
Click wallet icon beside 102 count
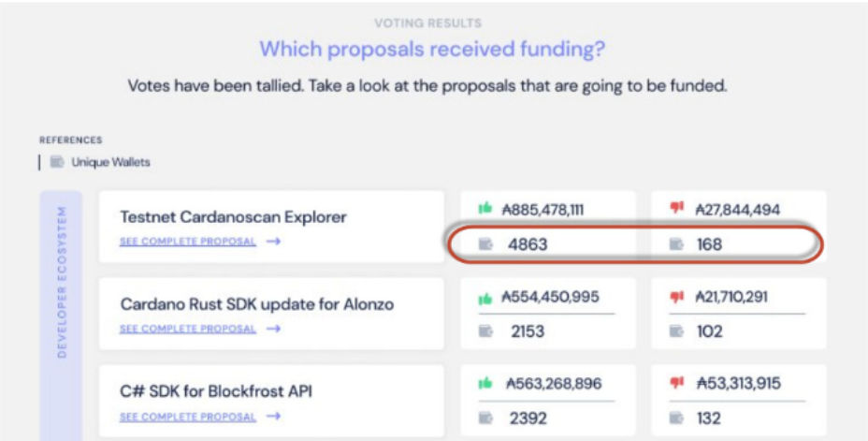pos(677,331)
